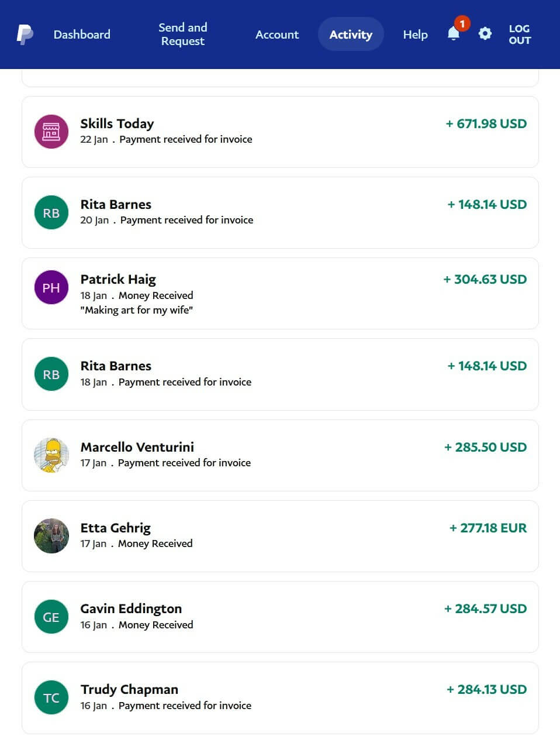This screenshot has width=560, height=736.
Task: Open Etta Gehrig's profile photo
Action: click(x=51, y=536)
